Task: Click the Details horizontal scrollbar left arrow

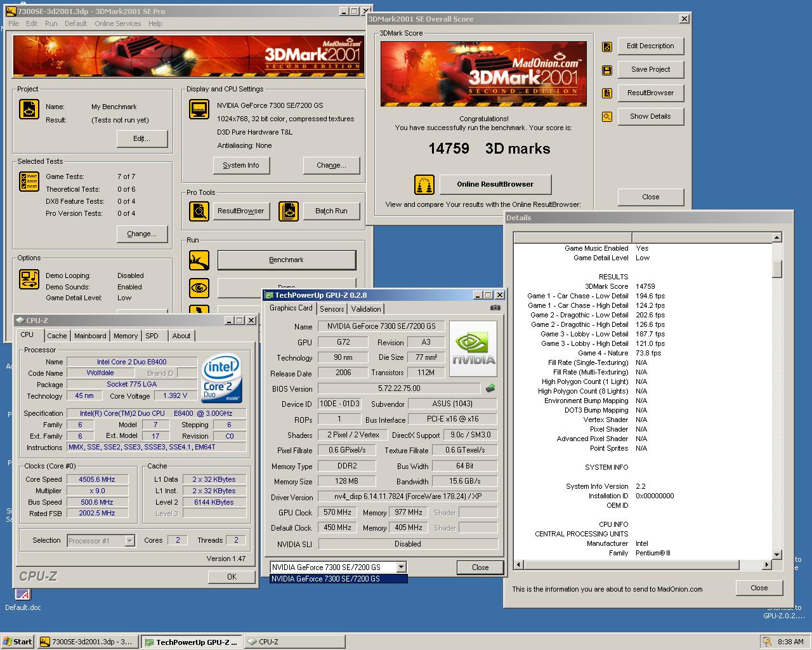Action: [x=518, y=564]
